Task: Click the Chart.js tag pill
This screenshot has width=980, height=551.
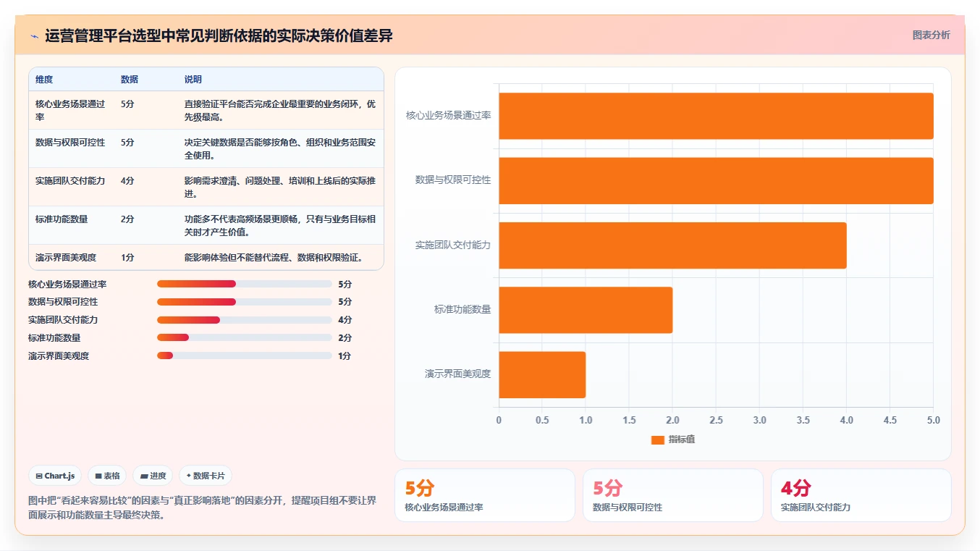Action: 55,476
